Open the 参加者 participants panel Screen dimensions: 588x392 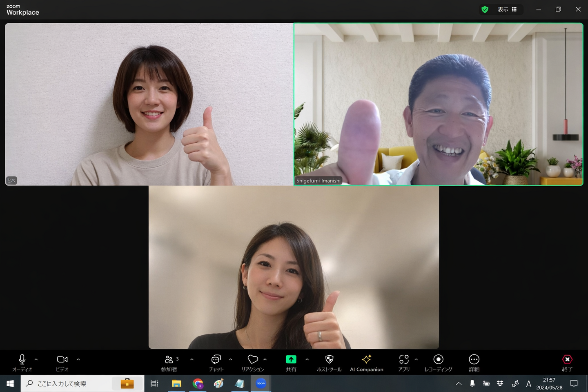(169, 362)
